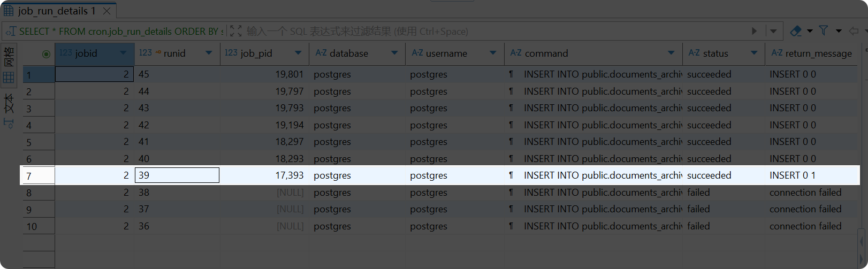This screenshot has height=269, width=868.
Task: Click the SQL query script icon
Action: point(11,32)
